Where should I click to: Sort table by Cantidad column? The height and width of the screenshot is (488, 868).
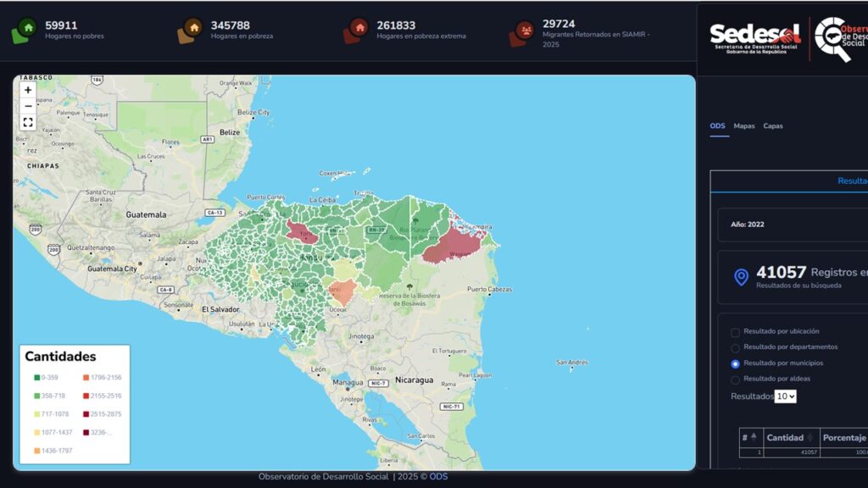[789, 437]
